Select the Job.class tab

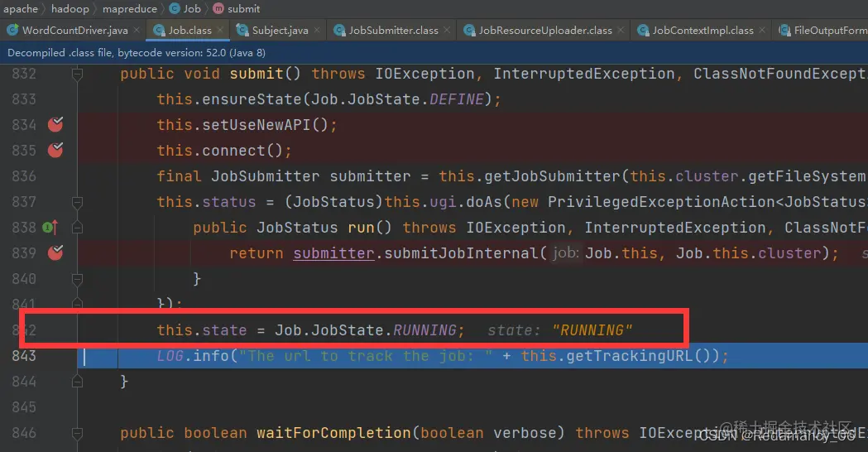click(189, 31)
